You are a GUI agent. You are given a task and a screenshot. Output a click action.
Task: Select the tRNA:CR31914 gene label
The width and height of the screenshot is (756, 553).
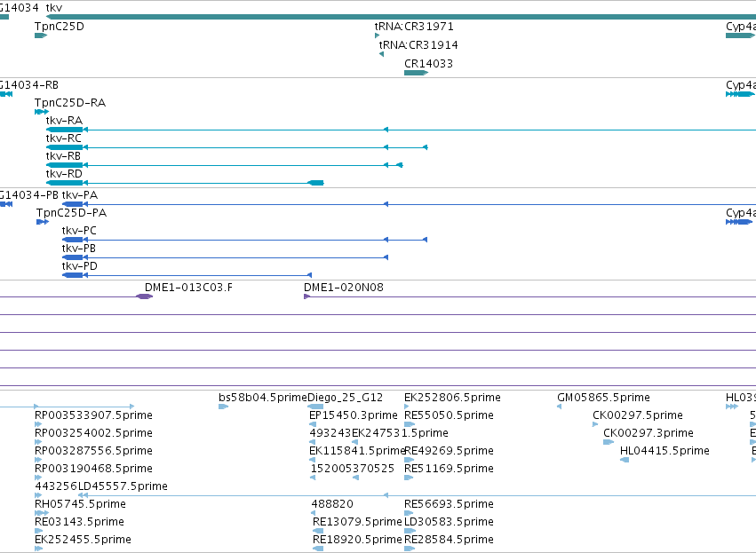418,44
